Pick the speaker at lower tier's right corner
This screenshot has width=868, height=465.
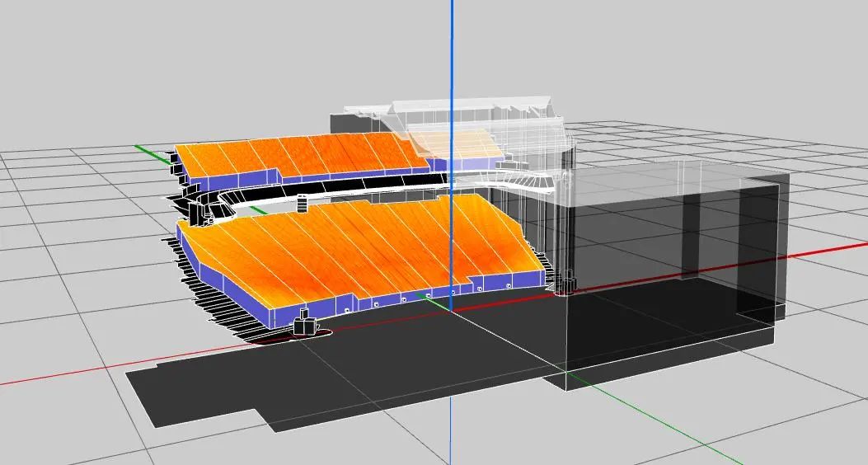click(565, 285)
